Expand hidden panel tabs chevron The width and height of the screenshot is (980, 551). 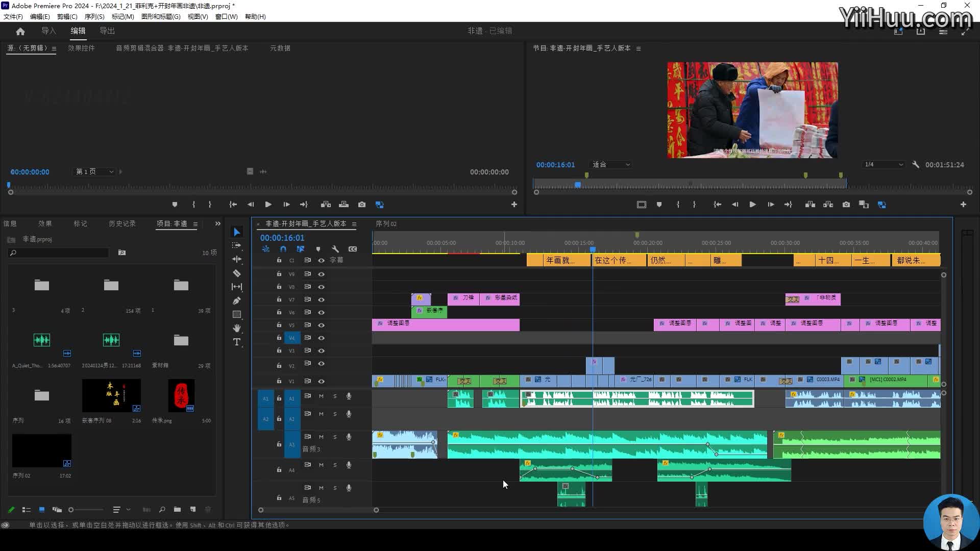[x=218, y=223]
